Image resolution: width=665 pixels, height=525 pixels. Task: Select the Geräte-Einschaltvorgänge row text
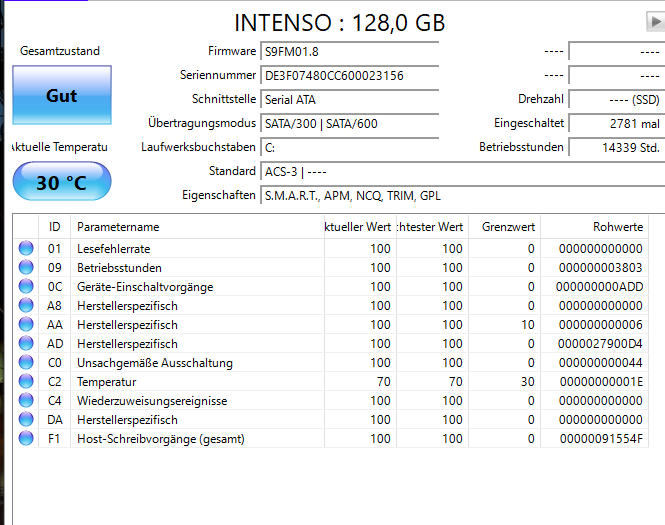click(145, 287)
